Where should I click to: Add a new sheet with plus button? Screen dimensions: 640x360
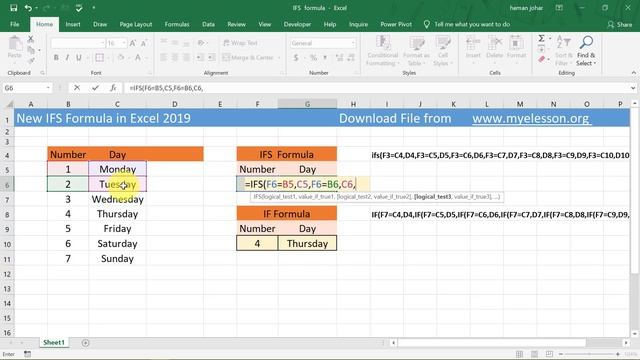pos(85,343)
